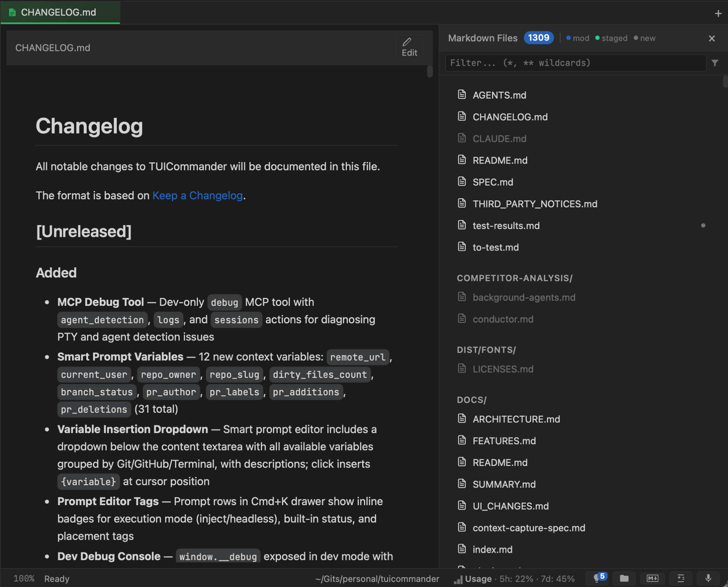This screenshot has height=587, width=728.
Task: Click the file icon beside SPEC.md
Action: point(462,181)
